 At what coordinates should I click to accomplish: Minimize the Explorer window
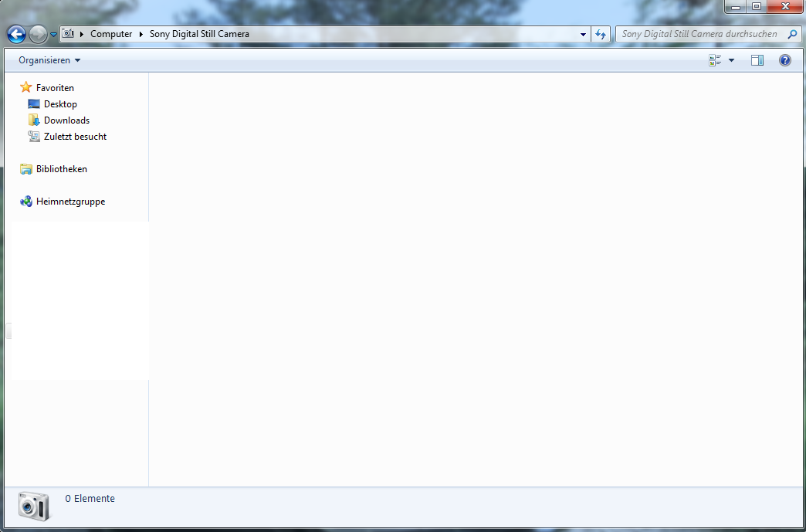(x=736, y=7)
